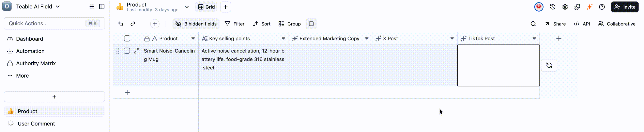Viewport: 644px width, 132px height.
Task: Click the Product thumbs-up emoji icon
Action: point(120,7)
